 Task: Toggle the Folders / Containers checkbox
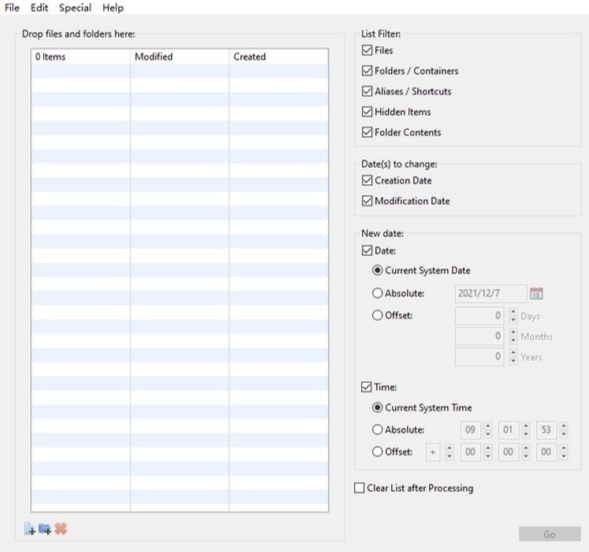[x=367, y=71]
